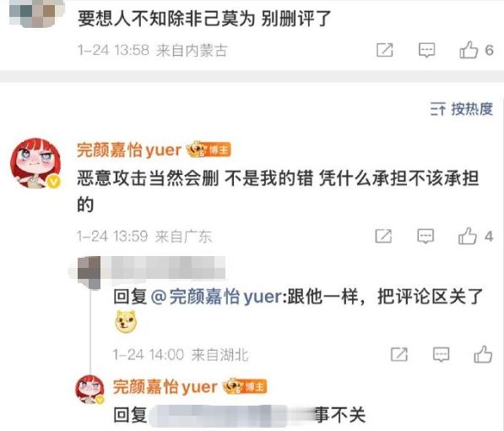
Task: Share the 13:58 内蒙古 comment
Action: pyautogui.click(x=384, y=50)
